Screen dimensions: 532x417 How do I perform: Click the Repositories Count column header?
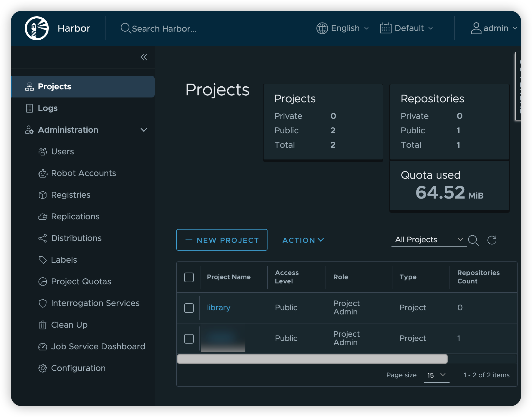478,277
